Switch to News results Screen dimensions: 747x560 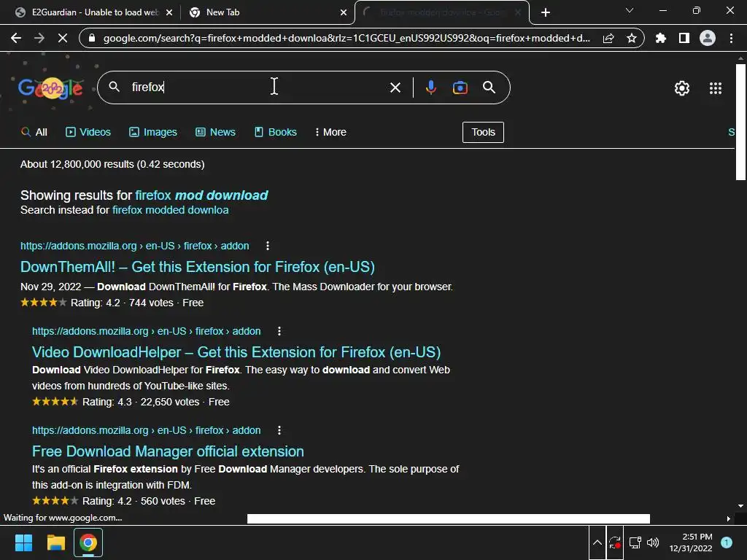pyautogui.click(x=215, y=132)
